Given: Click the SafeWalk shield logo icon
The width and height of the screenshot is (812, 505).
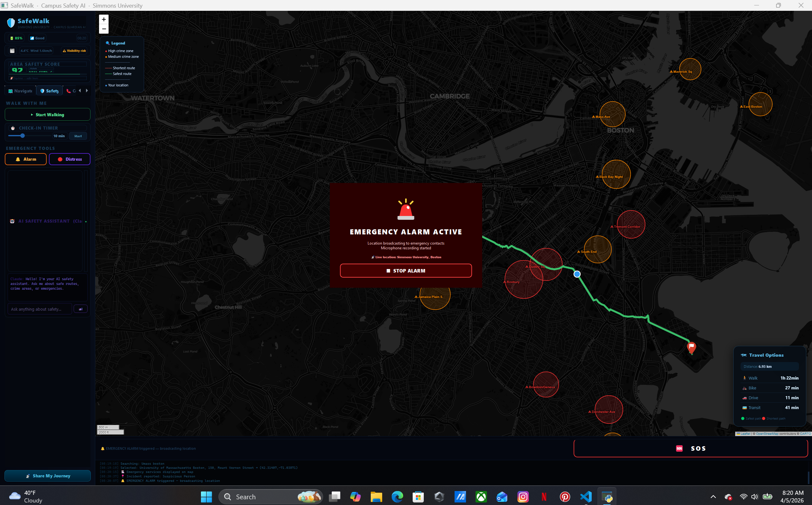Looking at the screenshot, I should tap(11, 23).
